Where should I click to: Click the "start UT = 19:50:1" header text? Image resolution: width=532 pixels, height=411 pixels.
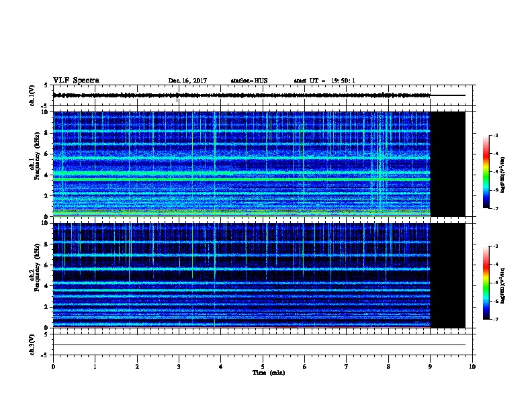coord(324,81)
